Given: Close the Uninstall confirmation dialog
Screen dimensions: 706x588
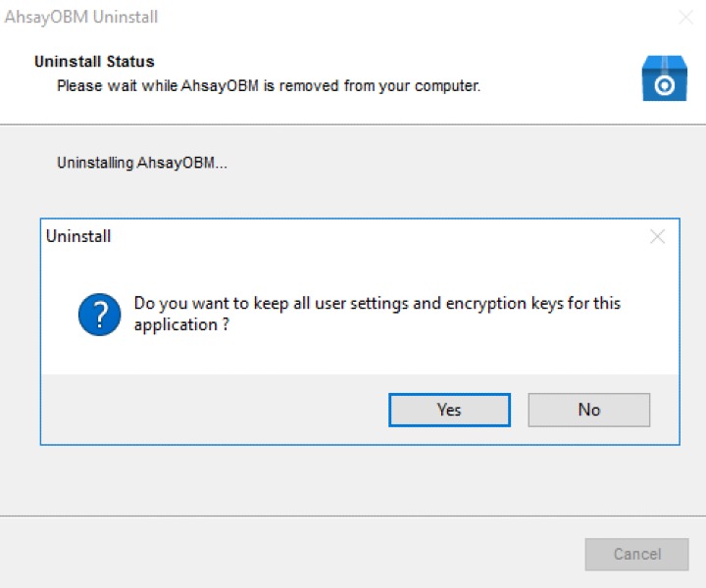Looking at the screenshot, I should pyautogui.click(x=657, y=236).
